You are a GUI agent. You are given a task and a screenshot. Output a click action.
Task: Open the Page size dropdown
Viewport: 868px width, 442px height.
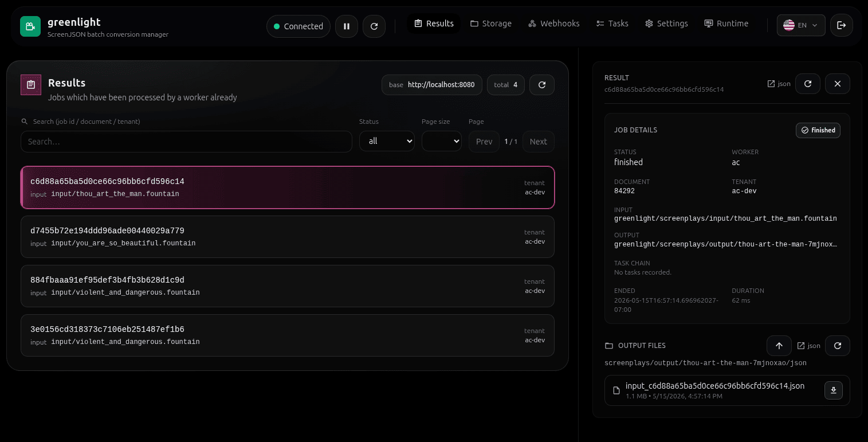click(x=442, y=141)
